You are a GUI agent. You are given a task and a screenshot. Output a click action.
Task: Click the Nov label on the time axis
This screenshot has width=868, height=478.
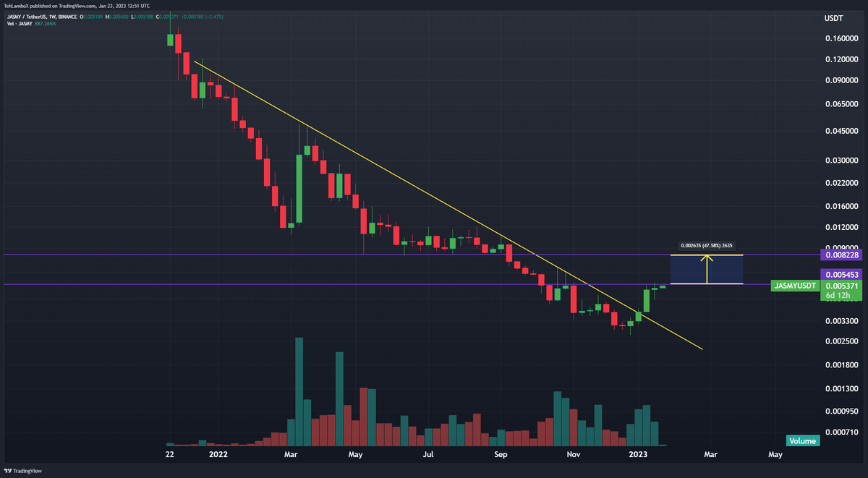tap(574, 455)
